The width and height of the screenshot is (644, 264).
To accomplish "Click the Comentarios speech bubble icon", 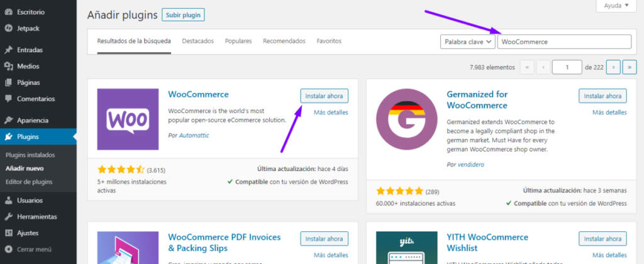I will 8,99.
